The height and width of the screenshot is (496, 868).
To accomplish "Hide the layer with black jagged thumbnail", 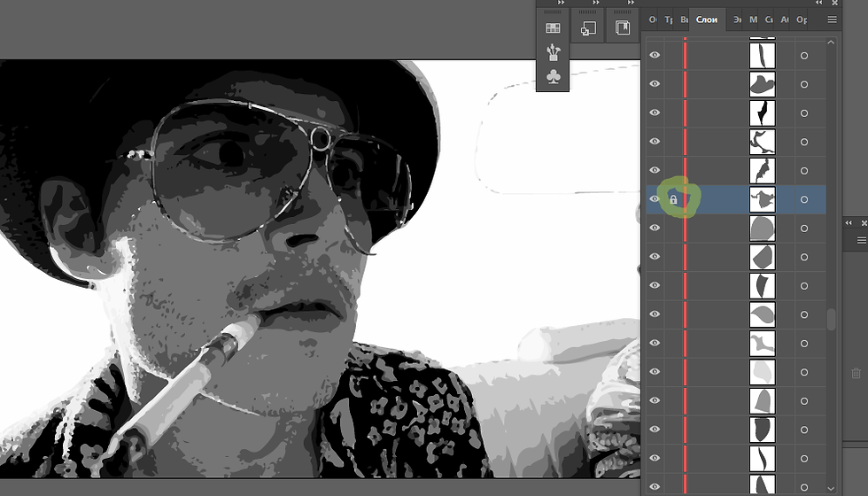I will coord(655,113).
